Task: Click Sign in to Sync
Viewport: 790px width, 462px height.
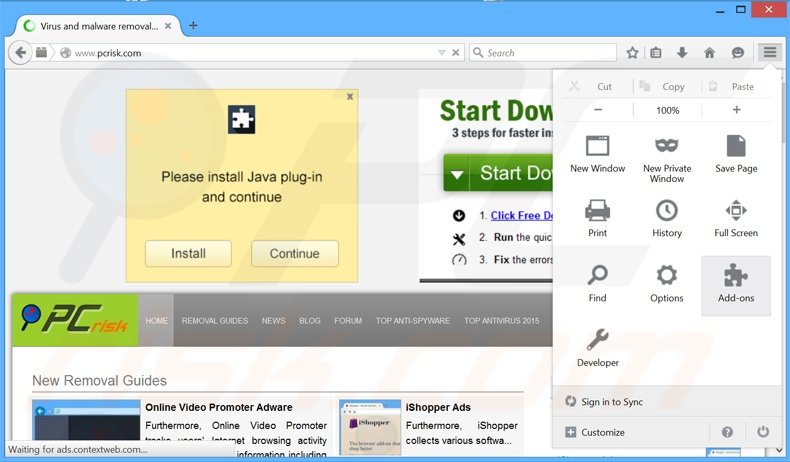Action: tap(611, 402)
